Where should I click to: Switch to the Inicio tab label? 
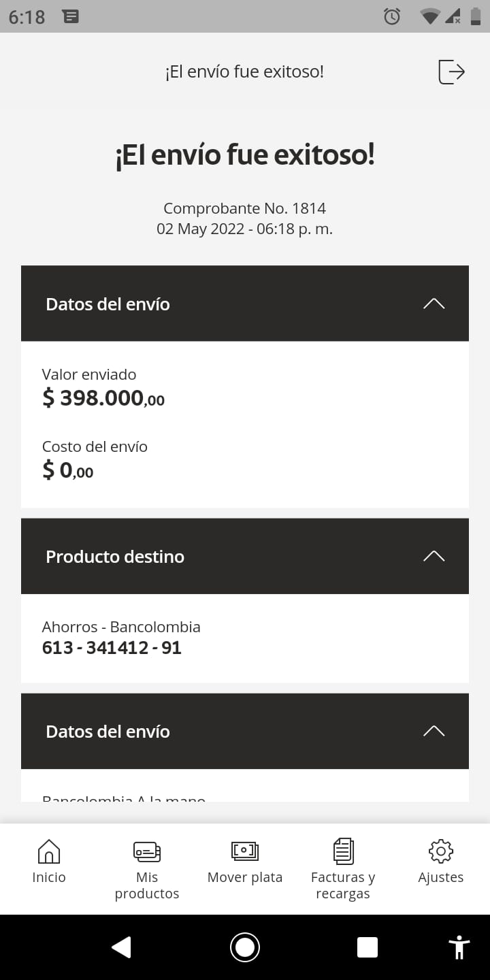tap(49, 877)
